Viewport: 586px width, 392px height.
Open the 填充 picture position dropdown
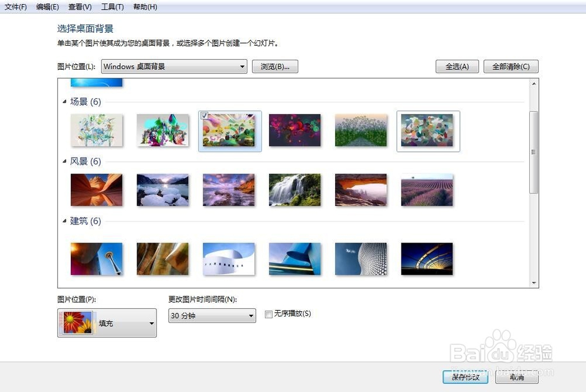click(107, 323)
